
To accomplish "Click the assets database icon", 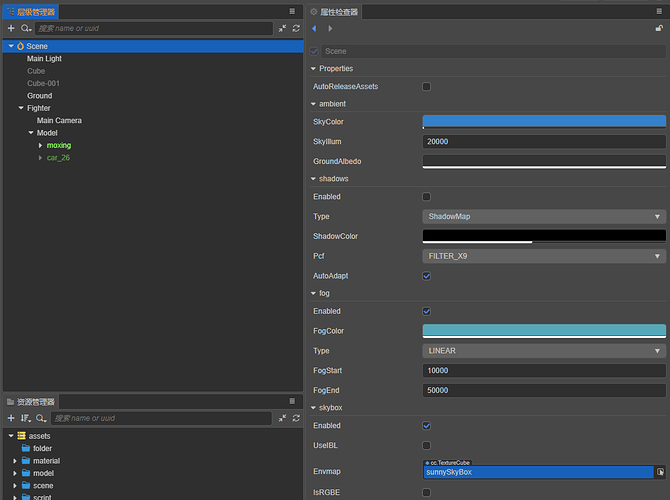I will 21,435.
